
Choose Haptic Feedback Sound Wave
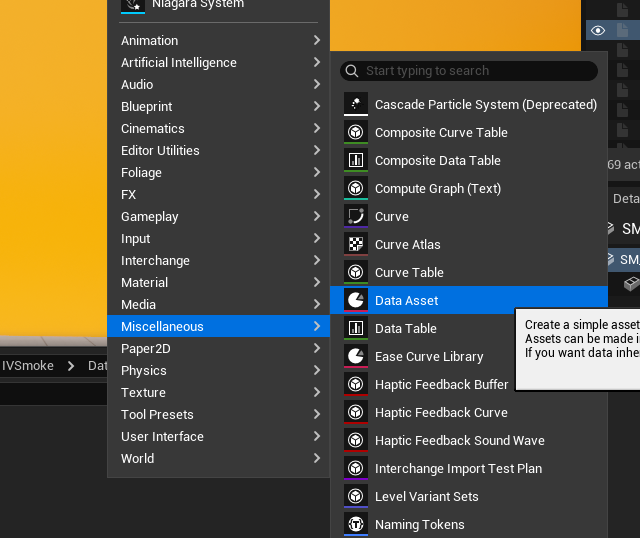[x=459, y=440]
